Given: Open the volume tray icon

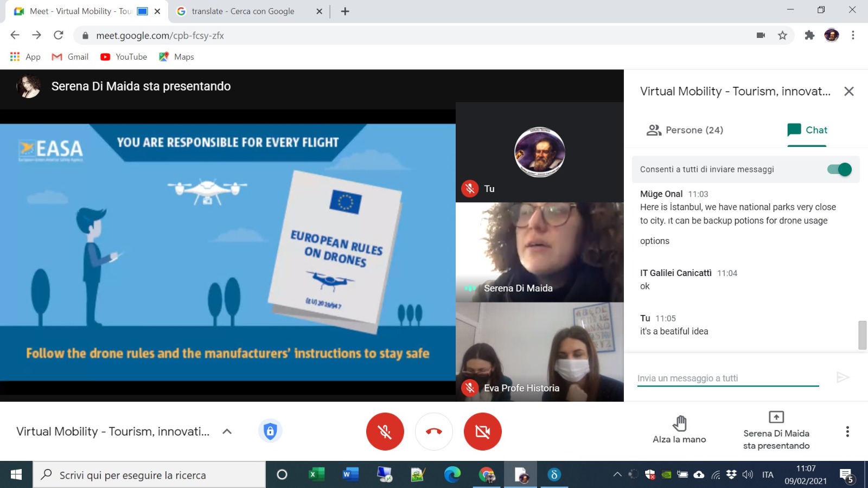Looking at the screenshot, I should (x=748, y=474).
